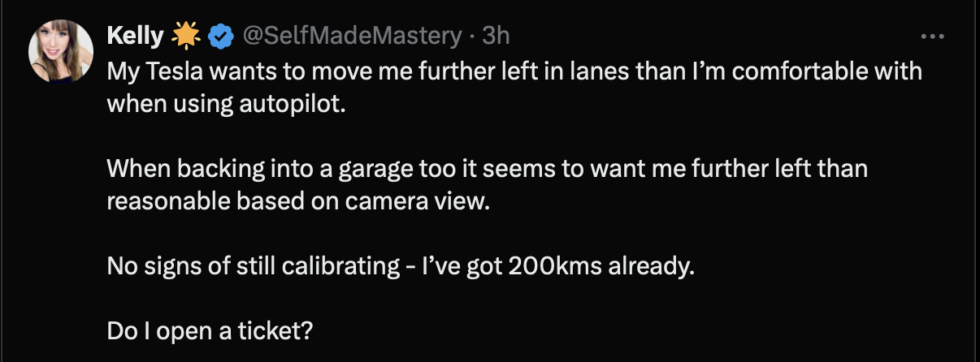The image size is (980, 362).
Task: Click the display name Kelly
Action: tap(135, 36)
